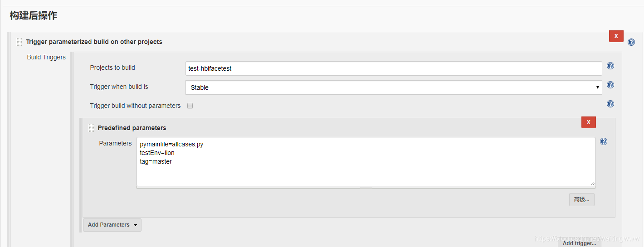Screen dimensions: 644x247
Task: Click inside the Parameters text area
Action: point(366,161)
